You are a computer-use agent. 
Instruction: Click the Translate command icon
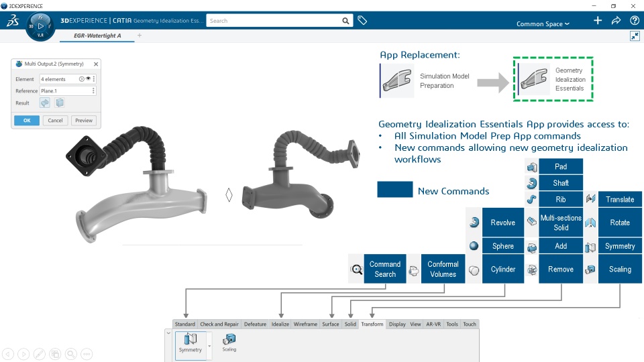tap(590, 199)
